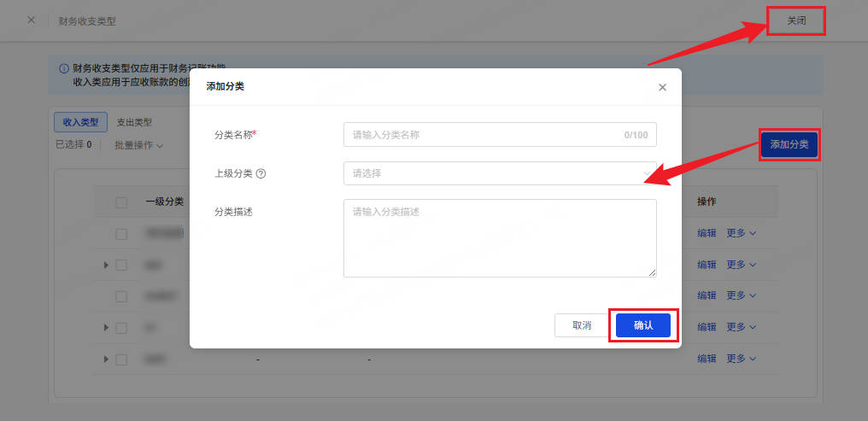868x421 pixels.
Task: Close the 添加分类 dialog with its X icon
Action: click(x=662, y=87)
